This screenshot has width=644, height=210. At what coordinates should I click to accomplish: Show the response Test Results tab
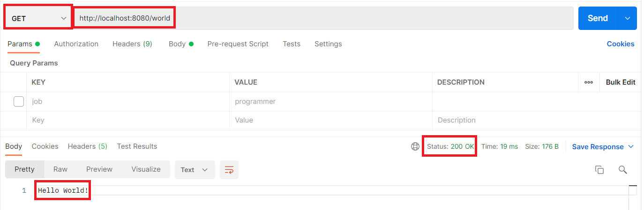pyautogui.click(x=137, y=146)
